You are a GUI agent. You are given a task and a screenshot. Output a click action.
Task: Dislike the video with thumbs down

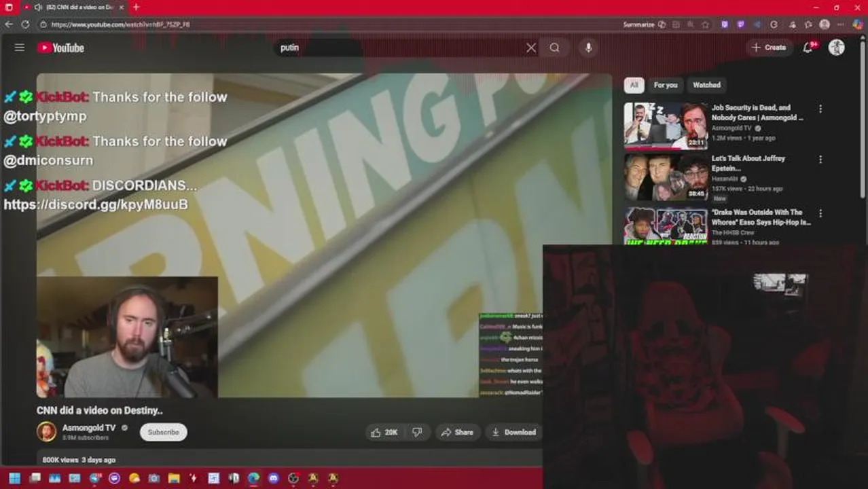click(418, 433)
